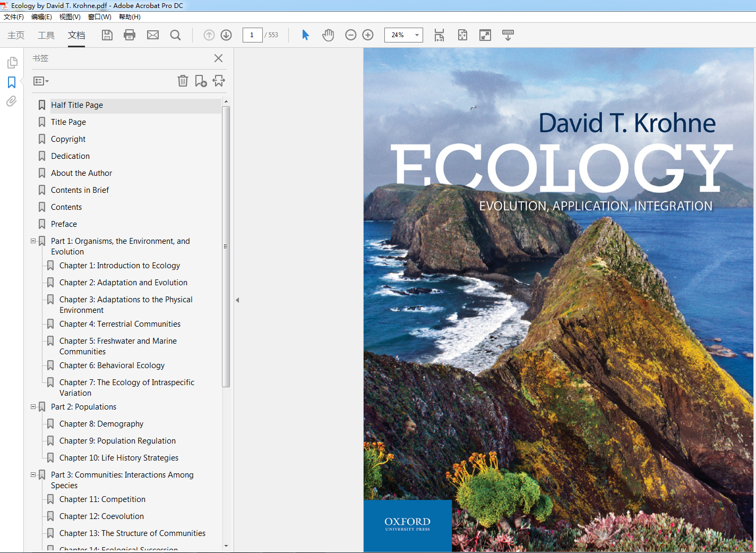This screenshot has width=756, height=553.
Task: Click the page number input field
Action: pos(252,35)
